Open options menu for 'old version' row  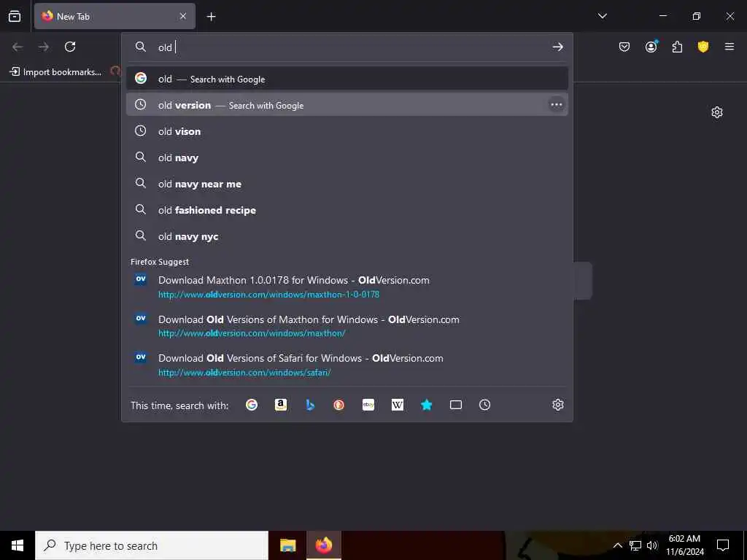tap(556, 105)
